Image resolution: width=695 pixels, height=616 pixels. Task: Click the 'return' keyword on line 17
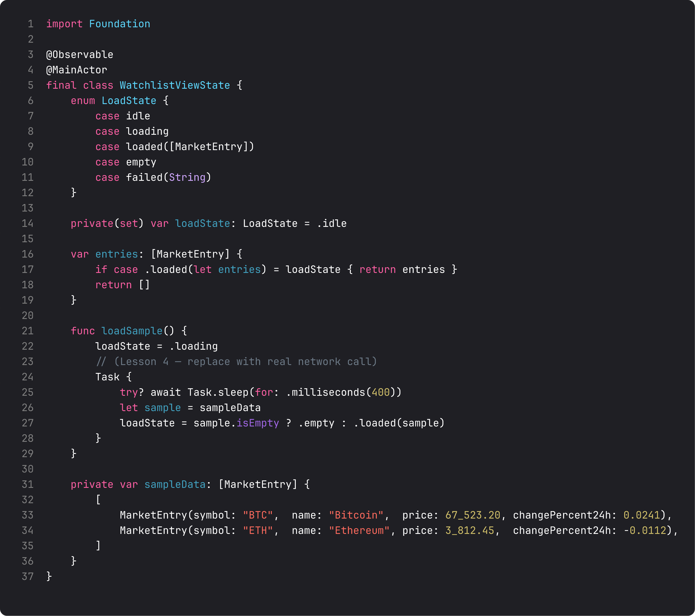pos(377,270)
